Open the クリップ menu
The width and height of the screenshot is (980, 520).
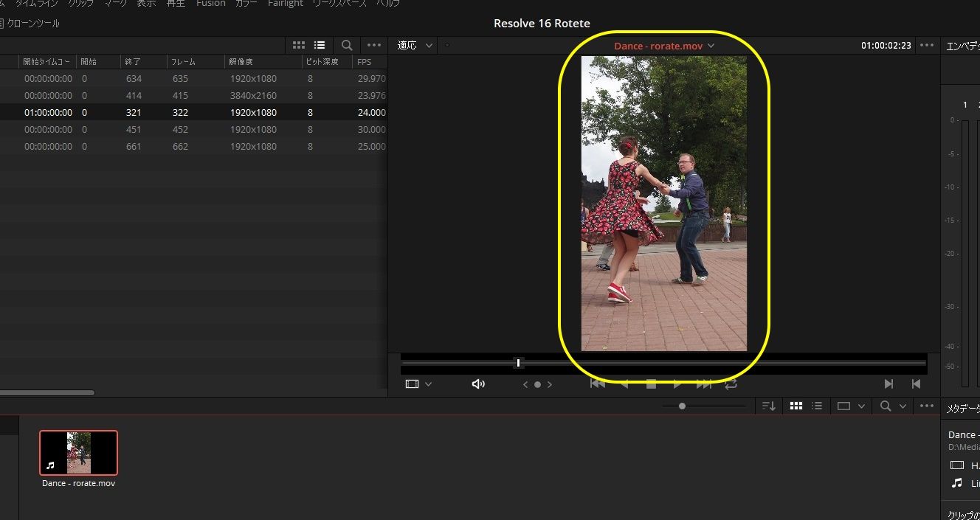[x=80, y=3]
